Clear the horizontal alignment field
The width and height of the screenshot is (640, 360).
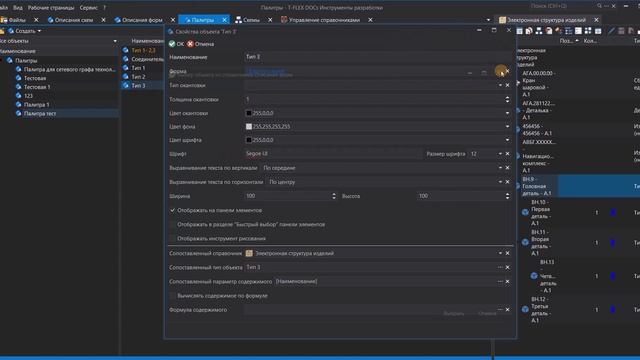pos(507,182)
